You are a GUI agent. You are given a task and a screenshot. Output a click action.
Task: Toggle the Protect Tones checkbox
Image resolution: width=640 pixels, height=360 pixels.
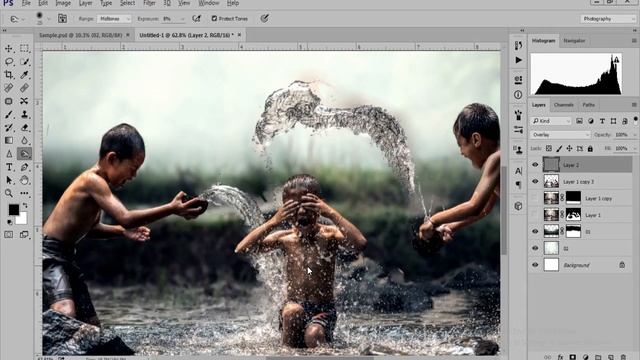coord(214,19)
